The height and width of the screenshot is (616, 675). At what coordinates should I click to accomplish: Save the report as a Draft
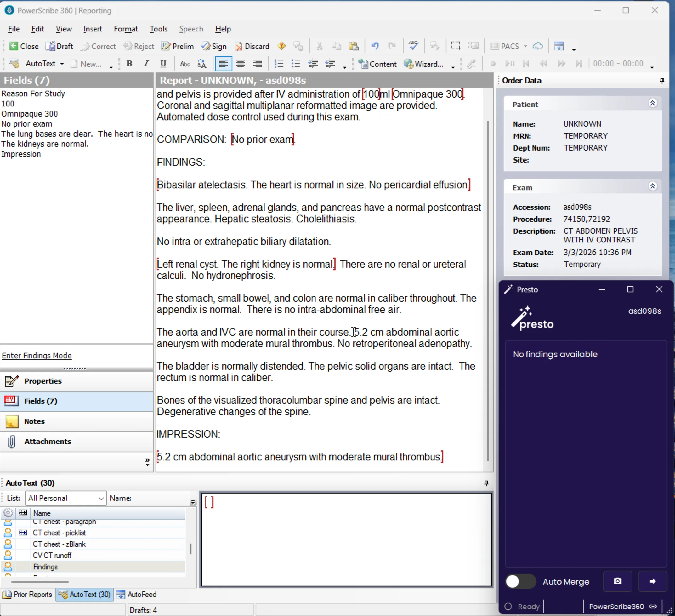coord(59,46)
